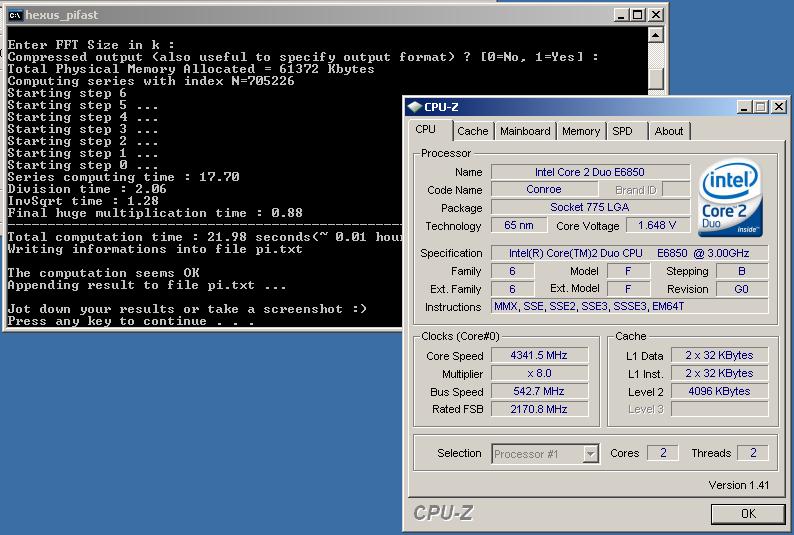The height and width of the screenshot is (535, 794).
Task: Expand the Processor #1 selection dropdown
Action: [590, 454]
